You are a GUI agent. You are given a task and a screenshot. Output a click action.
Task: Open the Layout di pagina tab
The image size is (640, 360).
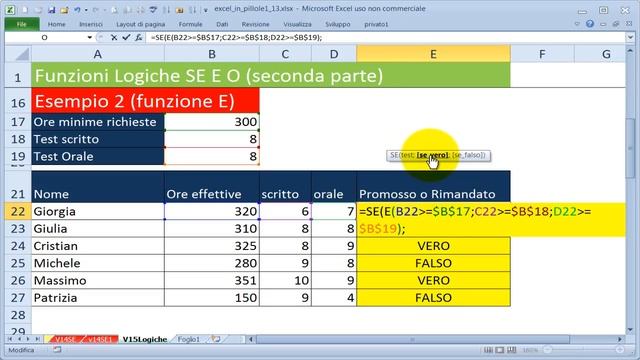[x=140, y=24]
